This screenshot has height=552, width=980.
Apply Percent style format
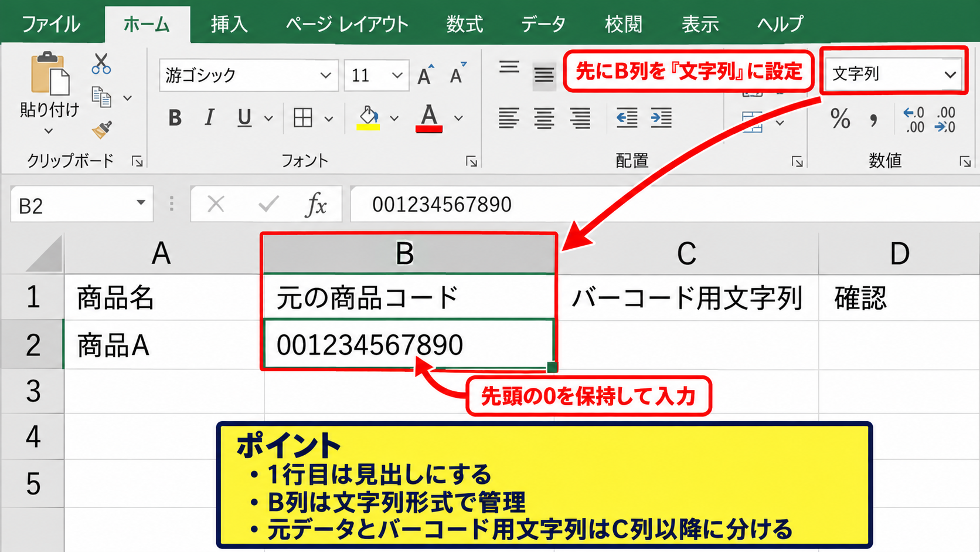[x=840, y=119]
